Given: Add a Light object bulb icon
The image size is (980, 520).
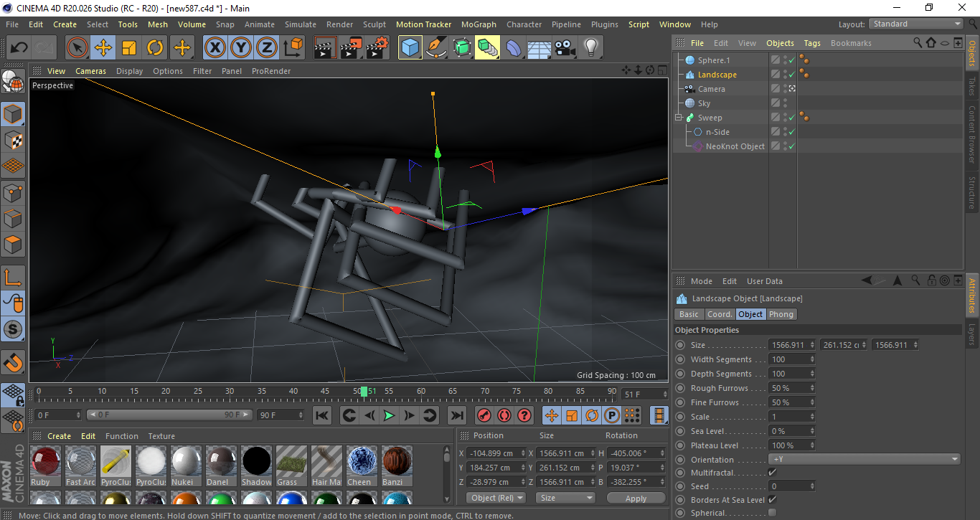Looking at the screenshot, I should point(591,48).
